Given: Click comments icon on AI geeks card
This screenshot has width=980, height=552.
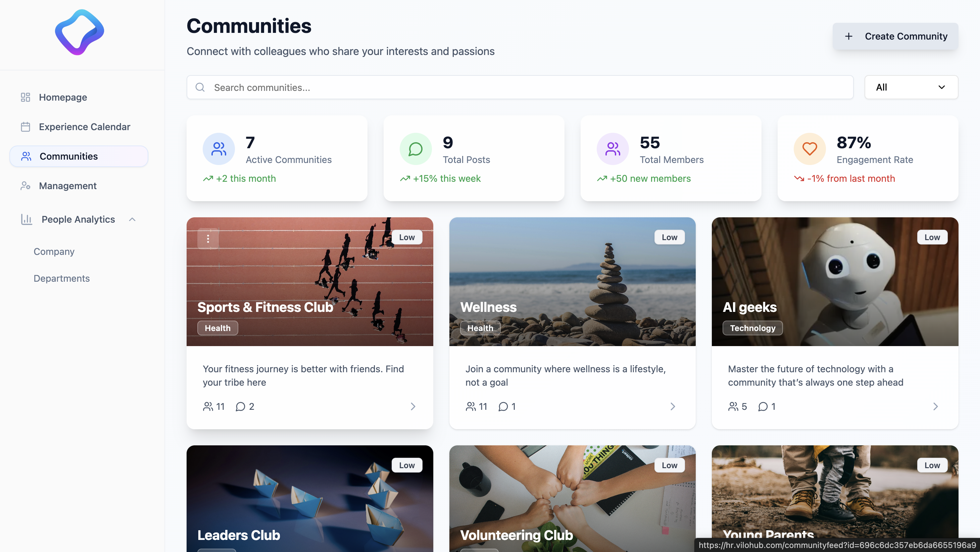Looking at the screenshot, I should point(763,406).
